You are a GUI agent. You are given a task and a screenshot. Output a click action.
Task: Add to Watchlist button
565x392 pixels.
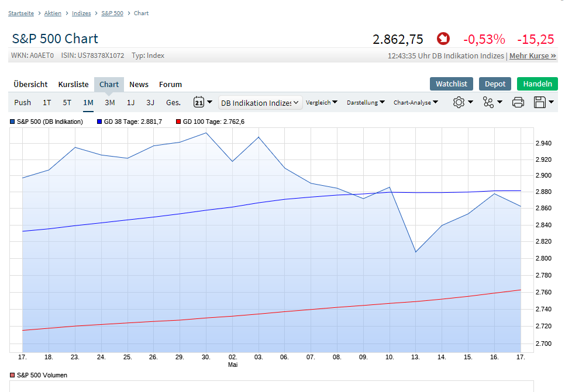(x=451, y=84)
